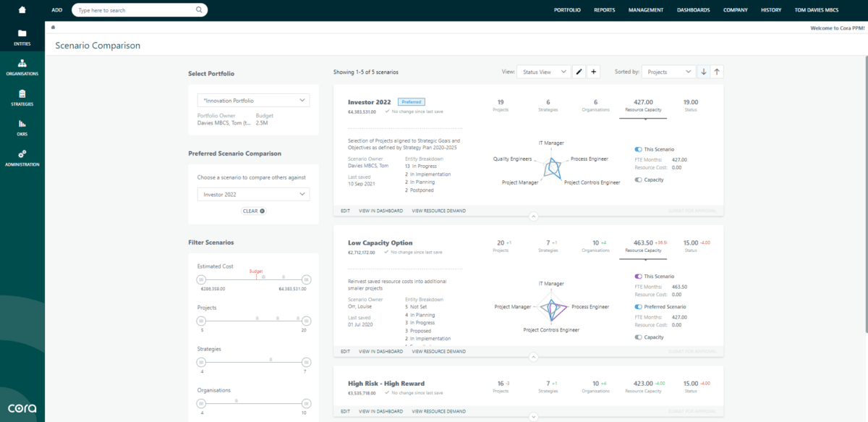
Task: Open Administration from the sidebar
Action: (x=22, y=158)
